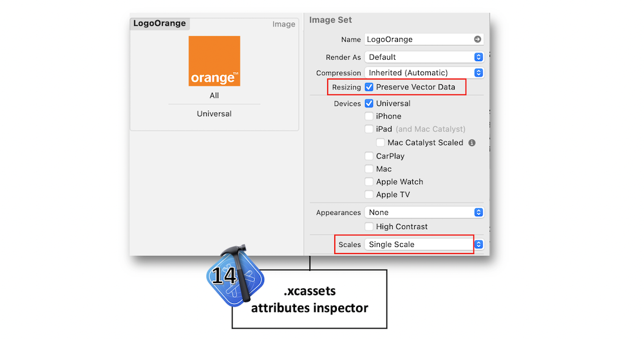Image resolution: width=644 pixels, height=339 pixels.
Task: Select the LogoOrange asset title label
Action: 160,24
